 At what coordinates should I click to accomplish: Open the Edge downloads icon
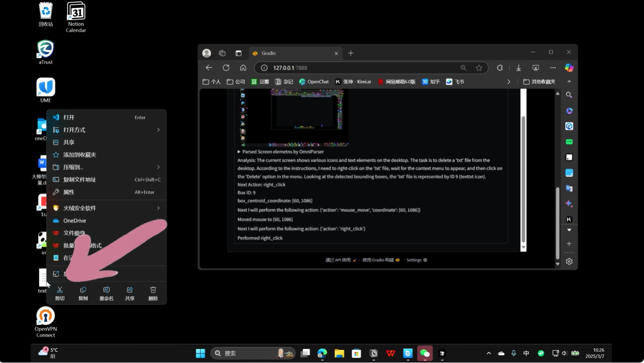click(x=519, y=68)
